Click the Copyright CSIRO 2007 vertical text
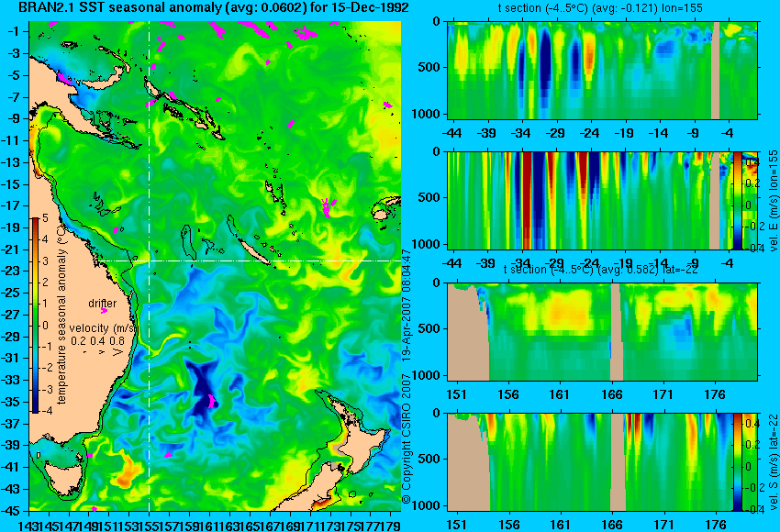Image resolution: width=780 pixels, height=532 pixels. [407, 376]
